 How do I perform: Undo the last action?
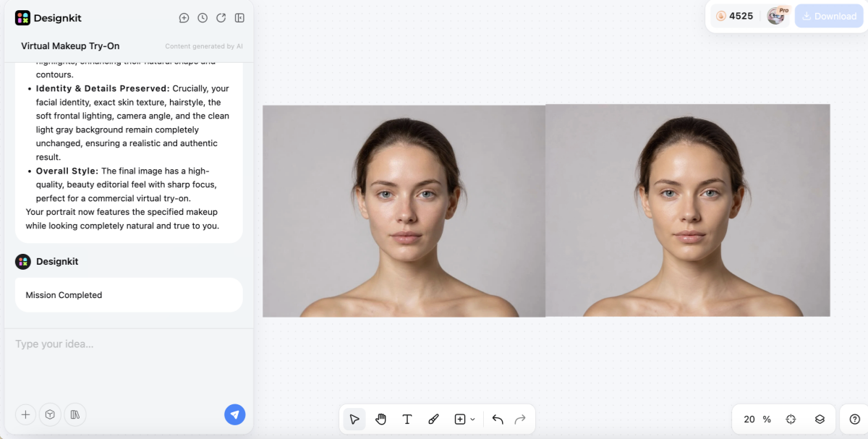pos(498,419)
